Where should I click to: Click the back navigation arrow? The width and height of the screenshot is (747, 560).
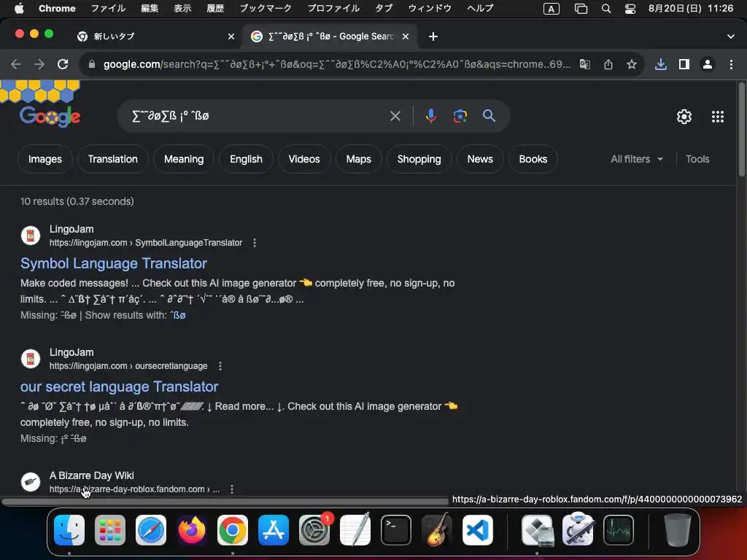point(16,64)
